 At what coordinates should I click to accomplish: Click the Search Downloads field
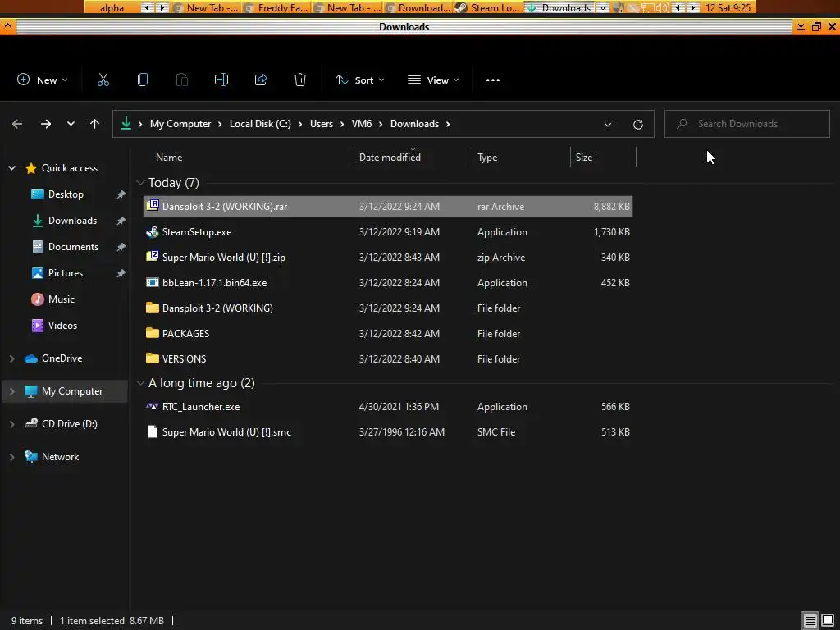(x=746, y=124)
